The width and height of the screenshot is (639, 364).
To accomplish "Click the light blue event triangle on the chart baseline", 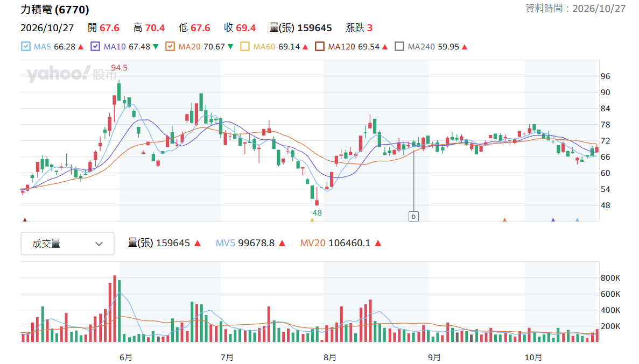I will [578, 220].
